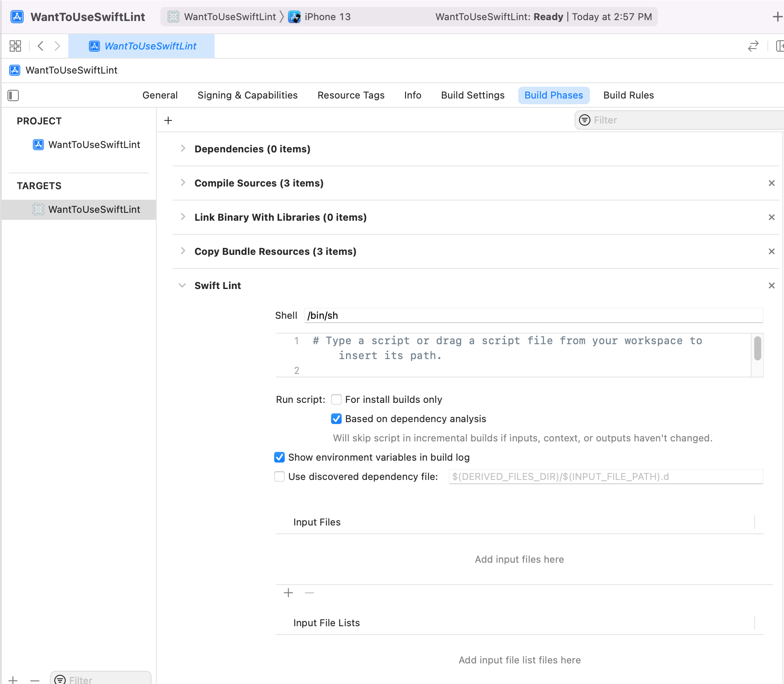The height and width of the screenshot is (684, 784).
Task: Toggle Show environment variables in build log
Action: click(279, 457)
